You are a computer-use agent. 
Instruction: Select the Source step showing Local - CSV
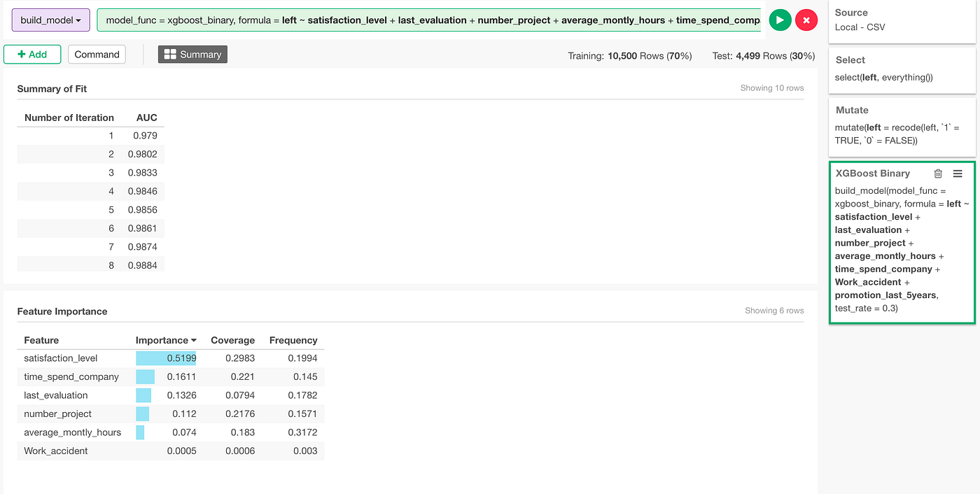tap(902, 20)
